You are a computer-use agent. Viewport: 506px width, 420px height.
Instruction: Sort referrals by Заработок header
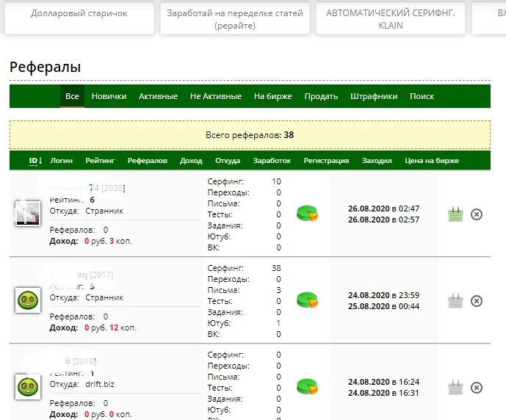tap(272, 161)
